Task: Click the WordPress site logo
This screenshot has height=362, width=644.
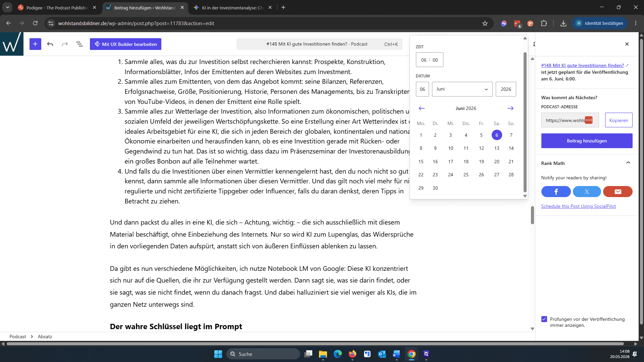Action: 12,44
